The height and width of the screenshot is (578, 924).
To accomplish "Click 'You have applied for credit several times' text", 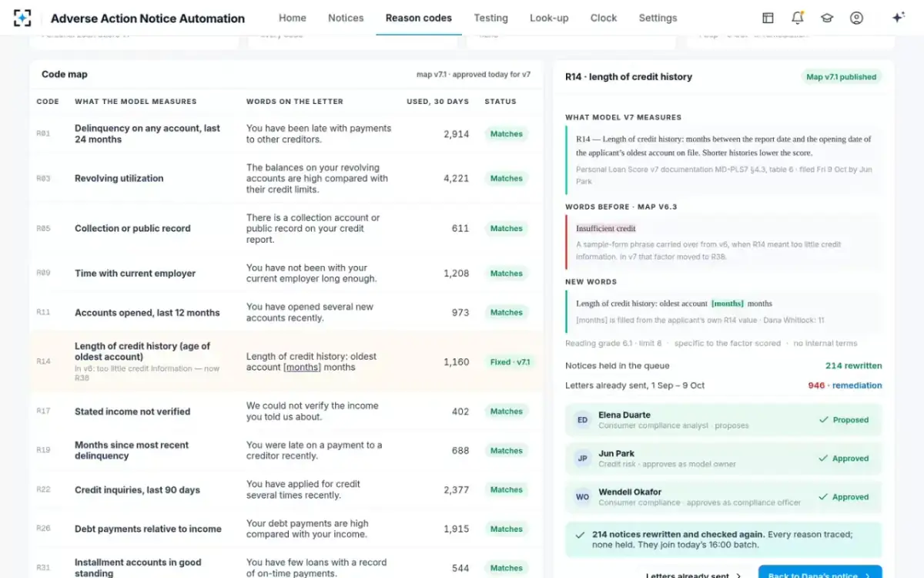I will [x=303, y=489].
